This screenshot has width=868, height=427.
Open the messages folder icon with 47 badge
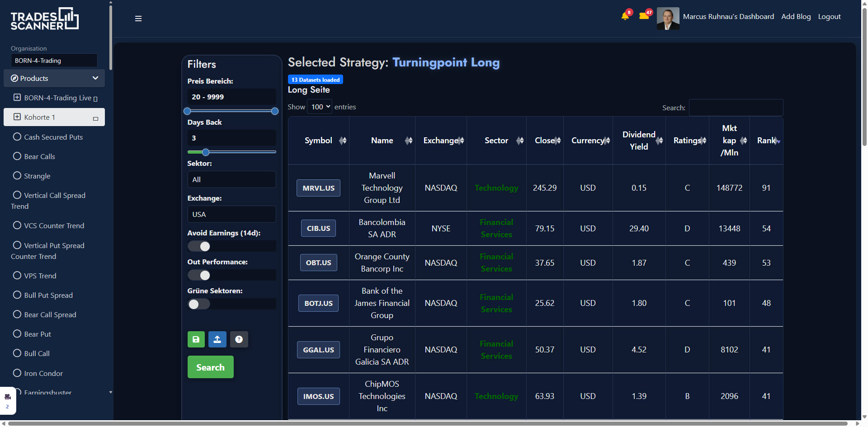tap(644, 16)
